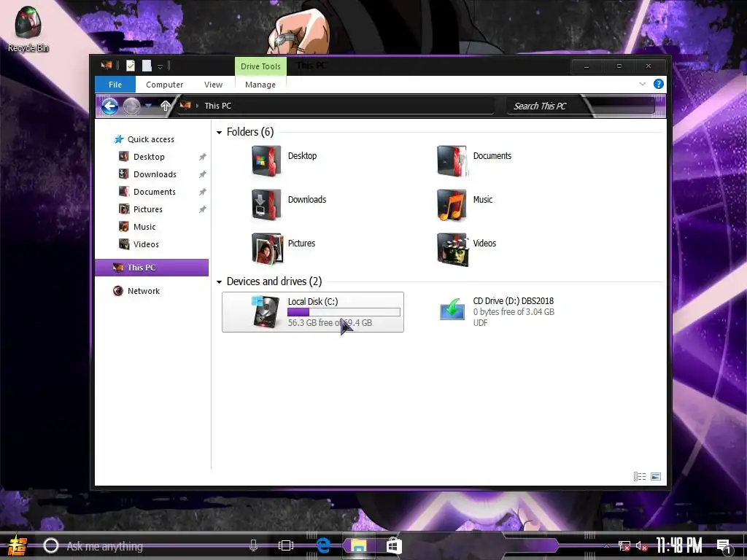Select the Local Disk (C:) drive icon
Image resolution: width=747 pixels, height=560 pixels.
point(266,311)
